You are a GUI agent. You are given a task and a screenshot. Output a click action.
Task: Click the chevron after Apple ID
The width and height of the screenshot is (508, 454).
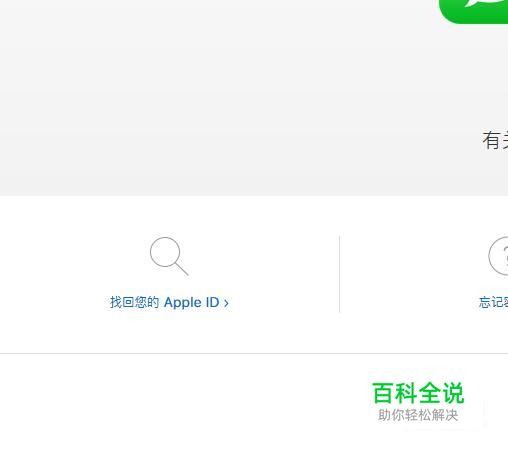226,303
